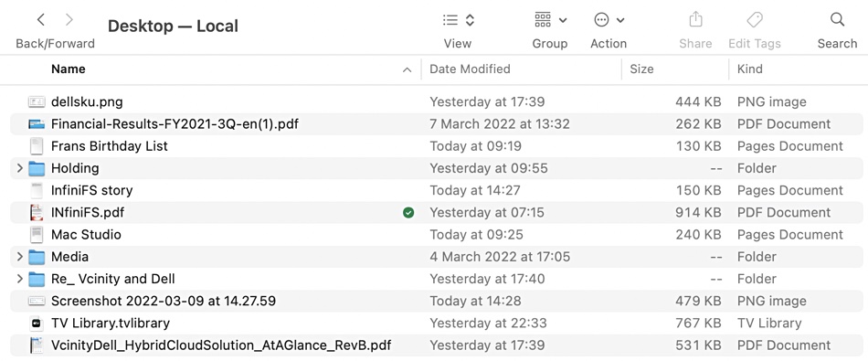868x361 pixels.
Task: Select the Financial-Results PDF file icon
Action: [37, 124]
